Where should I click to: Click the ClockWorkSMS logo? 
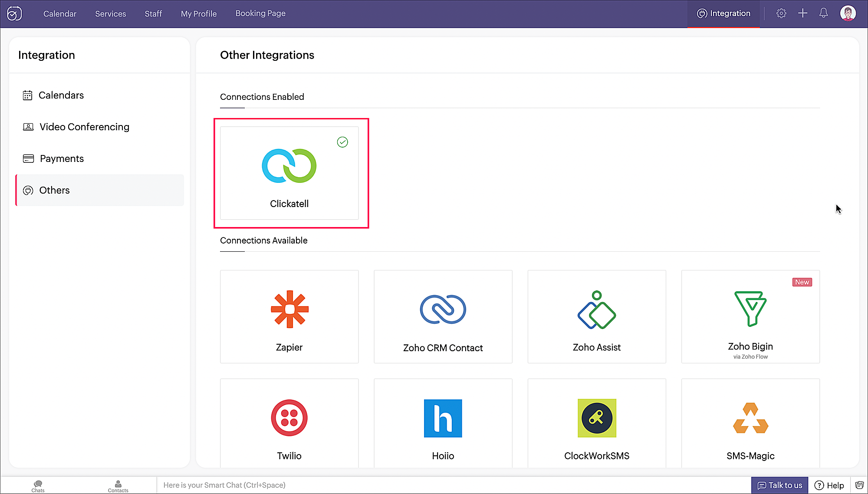coord(597,418)
